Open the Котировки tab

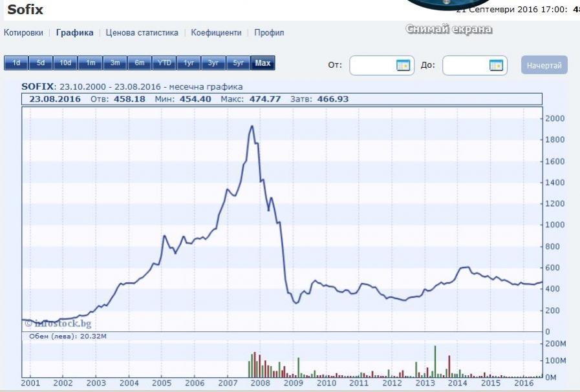coord(23,32)
